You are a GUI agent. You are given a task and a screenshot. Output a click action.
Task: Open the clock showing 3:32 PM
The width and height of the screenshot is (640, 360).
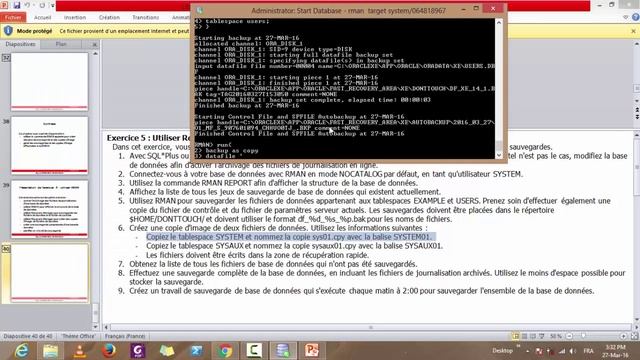click(616, 351)
